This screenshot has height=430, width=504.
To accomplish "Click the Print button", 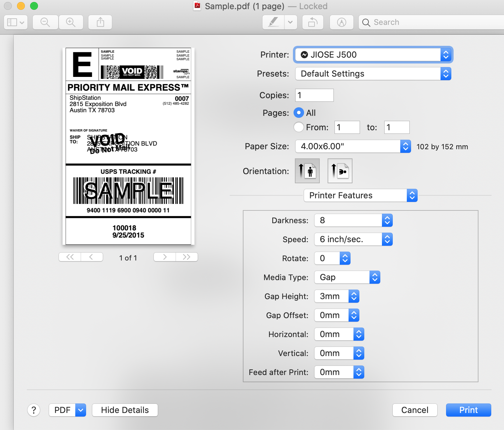I will point(469,410).
